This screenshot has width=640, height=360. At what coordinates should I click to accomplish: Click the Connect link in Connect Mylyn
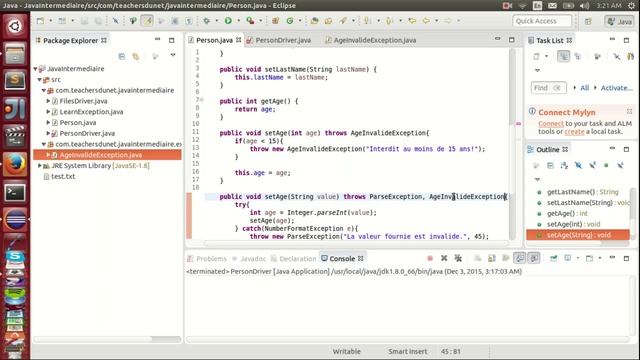(x=551, y=123)
